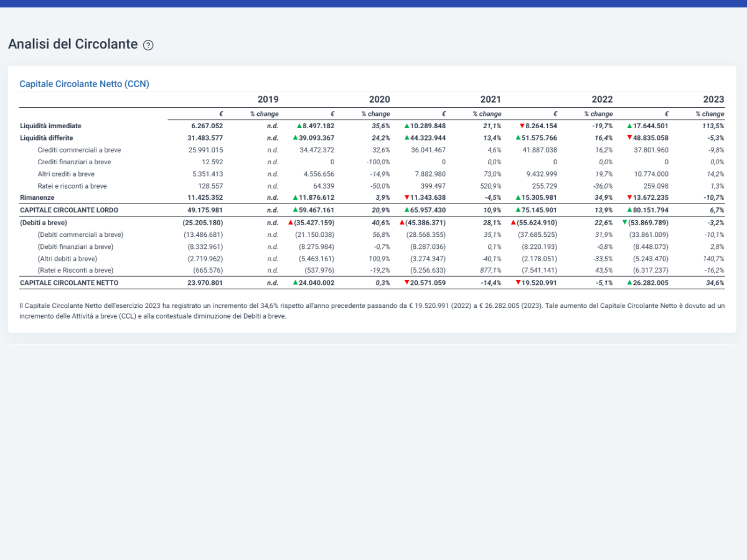Select the Altri crediti a breve row label

click(66, 174)
